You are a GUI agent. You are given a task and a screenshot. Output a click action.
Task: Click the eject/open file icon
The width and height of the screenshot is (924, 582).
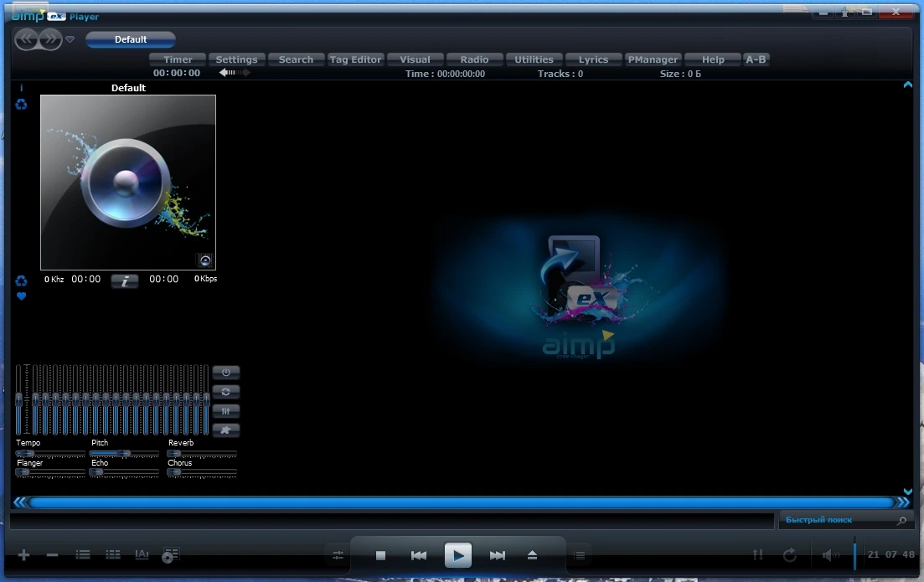[x=532, y=555]
